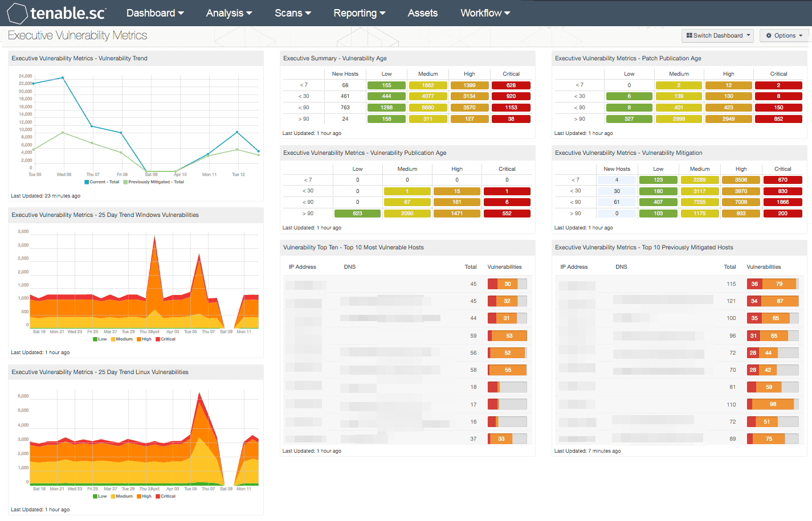812x521 pixels.
Task: Click the orange 7009 High cell in Vulnerability Mitigation
Action: point(741,202)
